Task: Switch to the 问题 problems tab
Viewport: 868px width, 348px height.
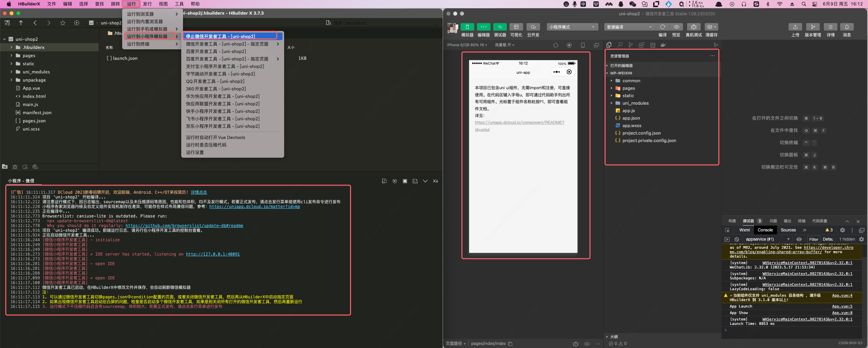Action: tap(773, 221)
